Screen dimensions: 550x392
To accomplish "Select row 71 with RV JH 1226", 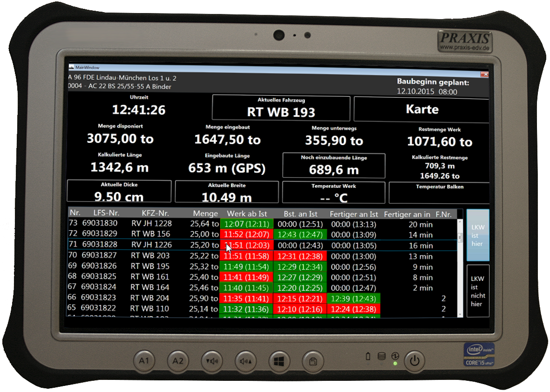I will (262, 245).
